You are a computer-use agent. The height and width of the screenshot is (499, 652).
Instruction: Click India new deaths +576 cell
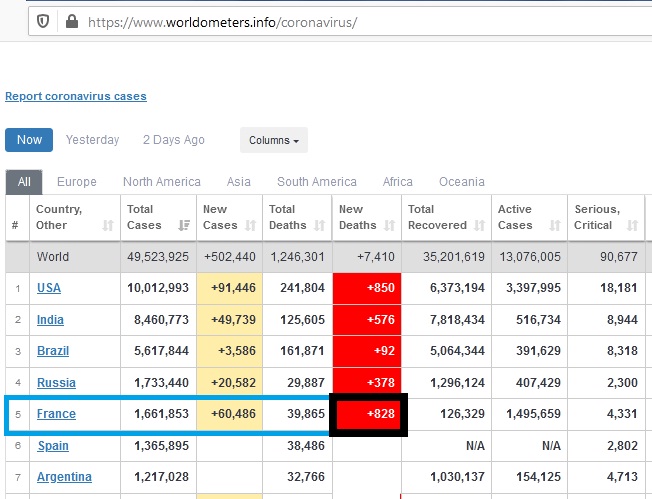tap(367, 320)
